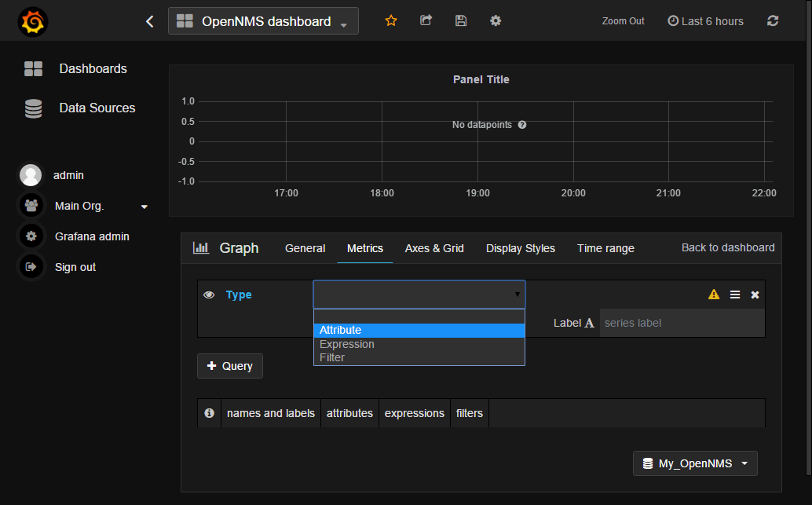Viewport: 812px width, 505px height.
Task: Star the OpenNMS dashboard
Action: 391,20
